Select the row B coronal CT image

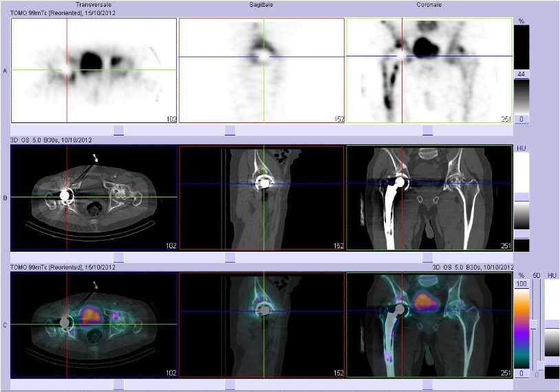click(429, 198)
